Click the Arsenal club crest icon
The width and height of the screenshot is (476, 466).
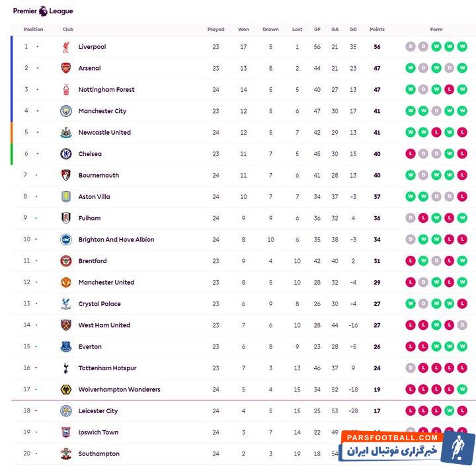tap(65, 68)
